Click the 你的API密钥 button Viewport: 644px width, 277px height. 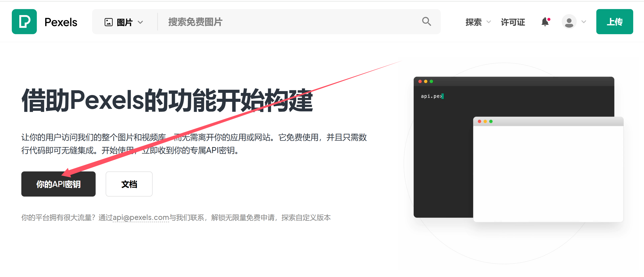click(58, 184)
